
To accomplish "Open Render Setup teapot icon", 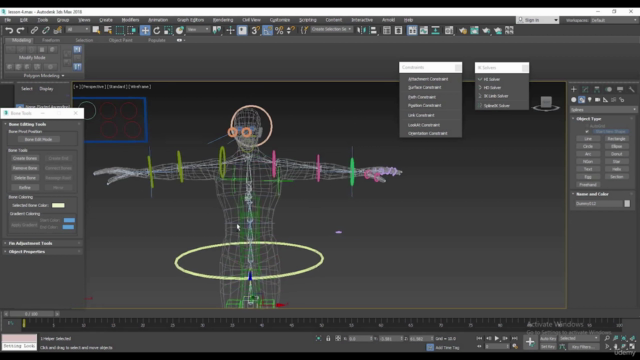I will tap(462, 30).
